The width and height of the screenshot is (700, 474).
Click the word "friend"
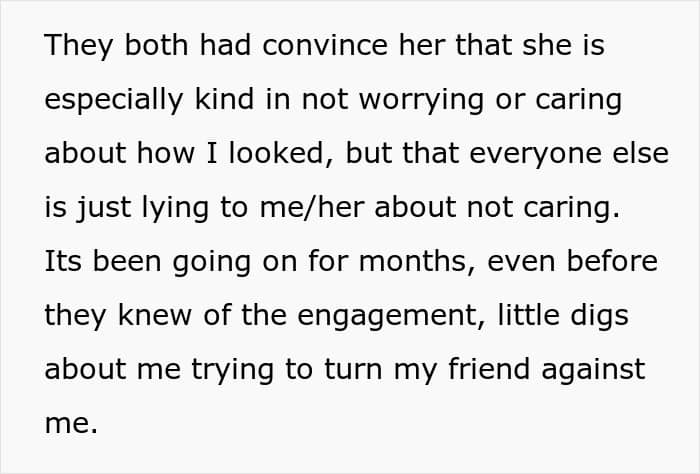pos(489,369)
